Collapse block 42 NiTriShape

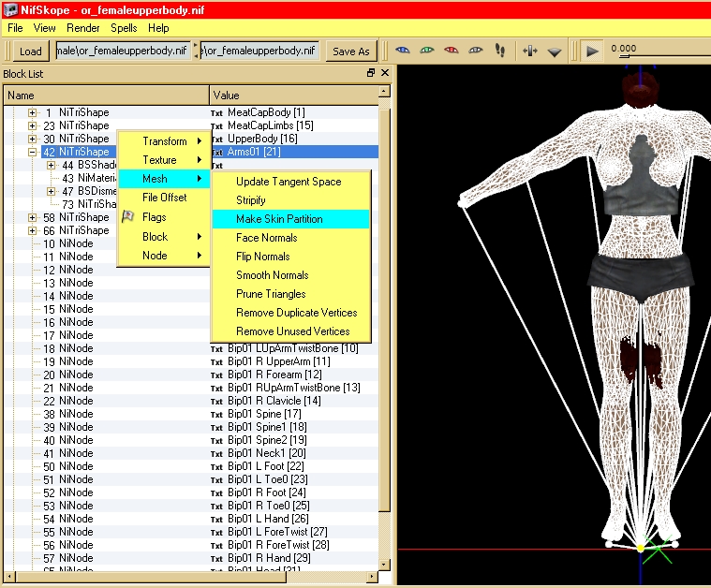(32, 152)
